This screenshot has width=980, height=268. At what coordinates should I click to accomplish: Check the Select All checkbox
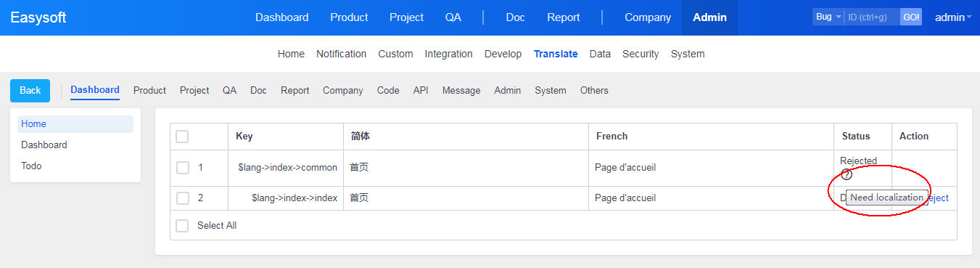[183, 226]
